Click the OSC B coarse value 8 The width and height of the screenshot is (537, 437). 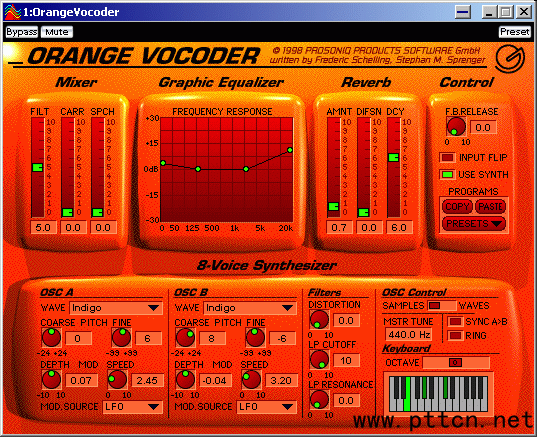[212, 338]
